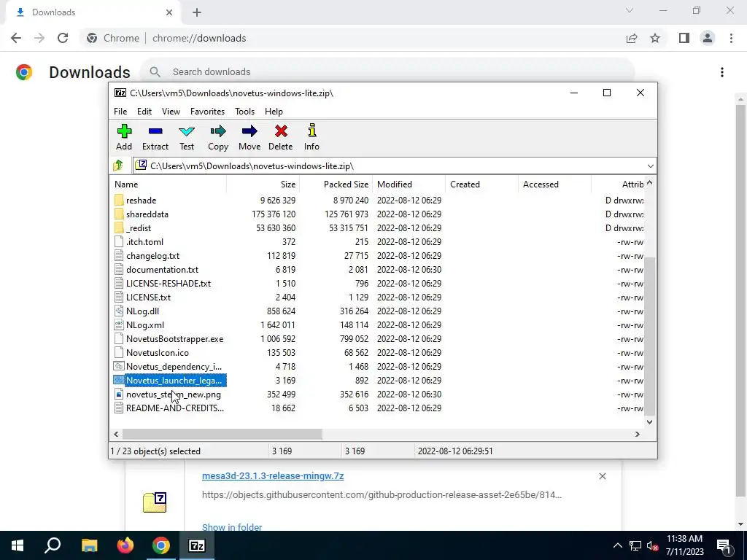Viewport: 747px width, 560px height.
Task: Open the View menu in 7-Zip
Action: [x=171, y=112]
